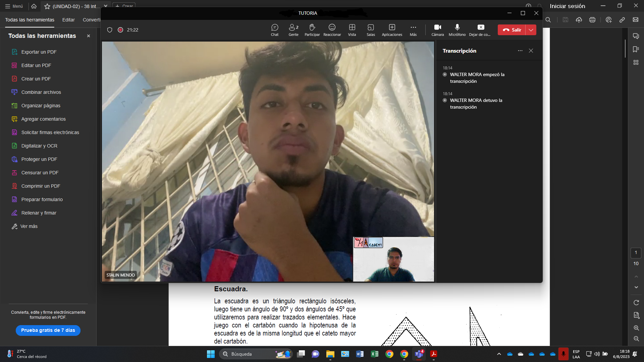The image size is (644, 362).
Task: Click Ver más tools link
Action: coord(29,226)
